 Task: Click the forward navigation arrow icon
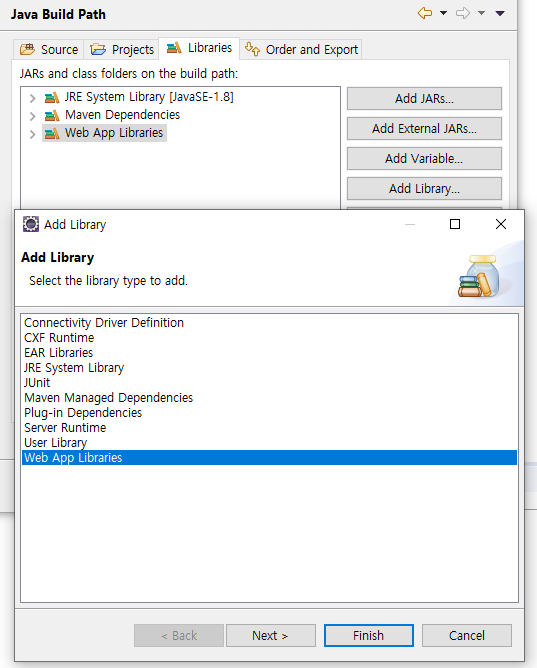point(463,13)
